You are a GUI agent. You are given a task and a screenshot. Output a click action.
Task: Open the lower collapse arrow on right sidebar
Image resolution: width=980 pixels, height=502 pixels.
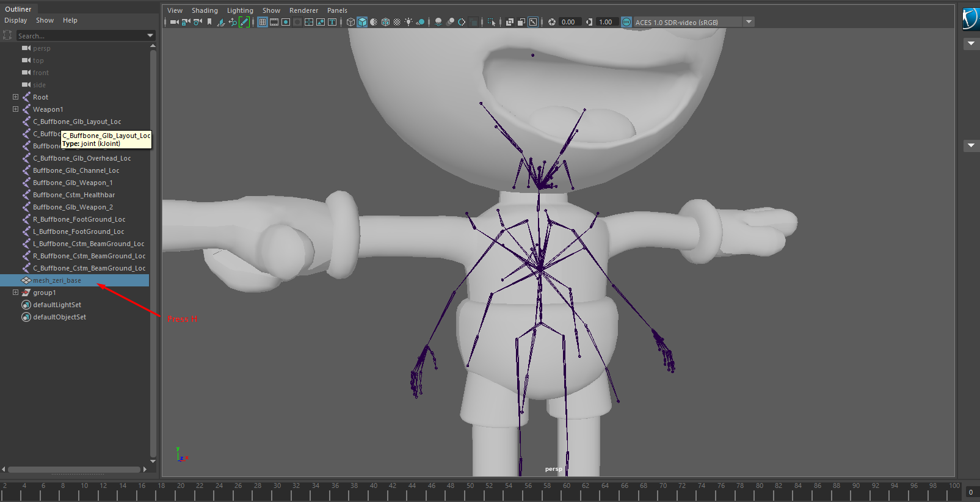click(971, 146)
